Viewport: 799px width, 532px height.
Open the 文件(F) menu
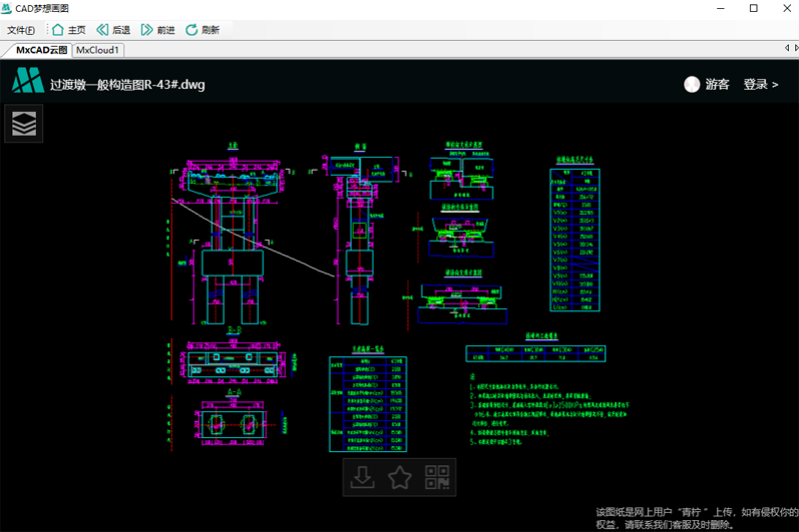[21, 30]
